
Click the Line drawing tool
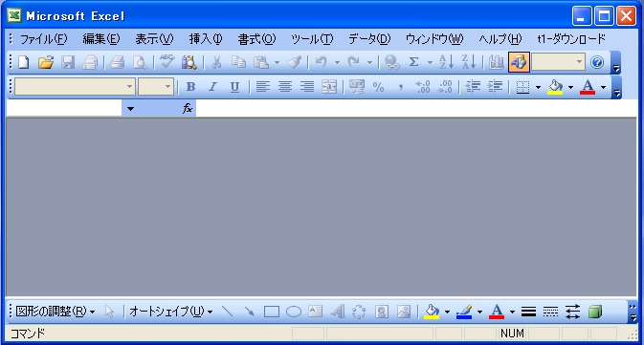(x=227, y=312)
